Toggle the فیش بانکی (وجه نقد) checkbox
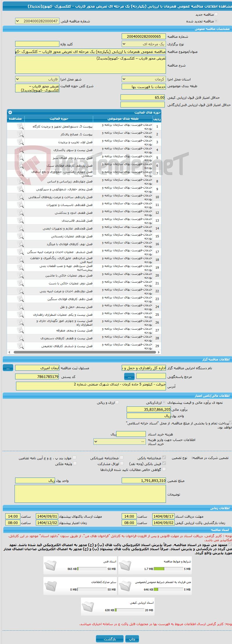Image resolution: width=232 pixels, height=644 pixels. tap(164, 463)
